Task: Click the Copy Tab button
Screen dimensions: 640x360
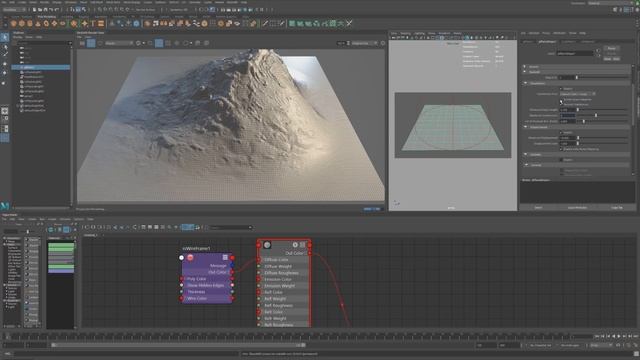Action: pos(617,207)
